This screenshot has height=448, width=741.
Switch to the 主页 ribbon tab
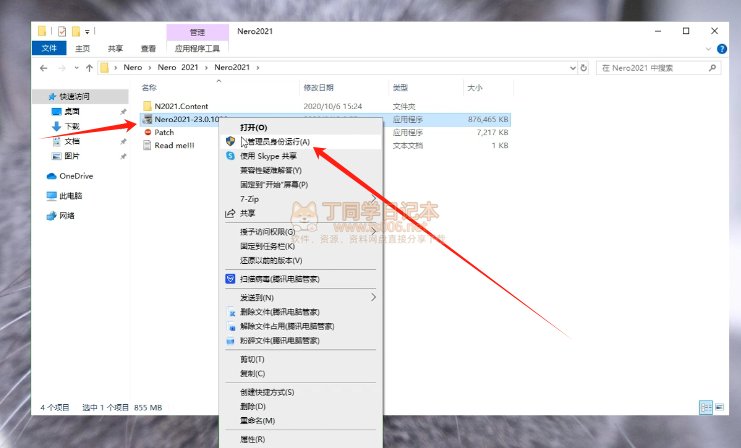(82, 48)
